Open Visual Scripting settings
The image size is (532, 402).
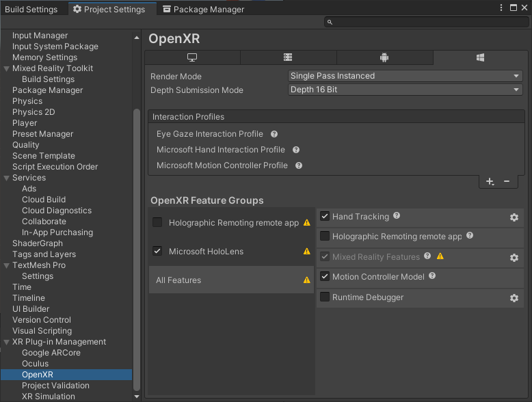click(x=42, y=331)
